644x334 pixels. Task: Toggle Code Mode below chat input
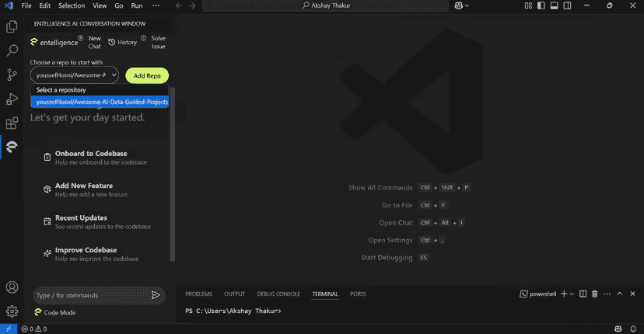click(55, 312)
